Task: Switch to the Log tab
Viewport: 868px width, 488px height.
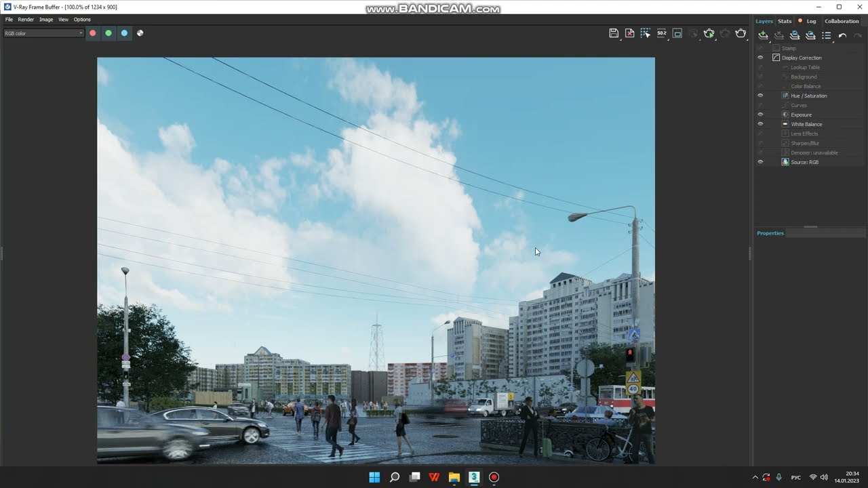Action: pyautogui.click(x=811, y=21)
